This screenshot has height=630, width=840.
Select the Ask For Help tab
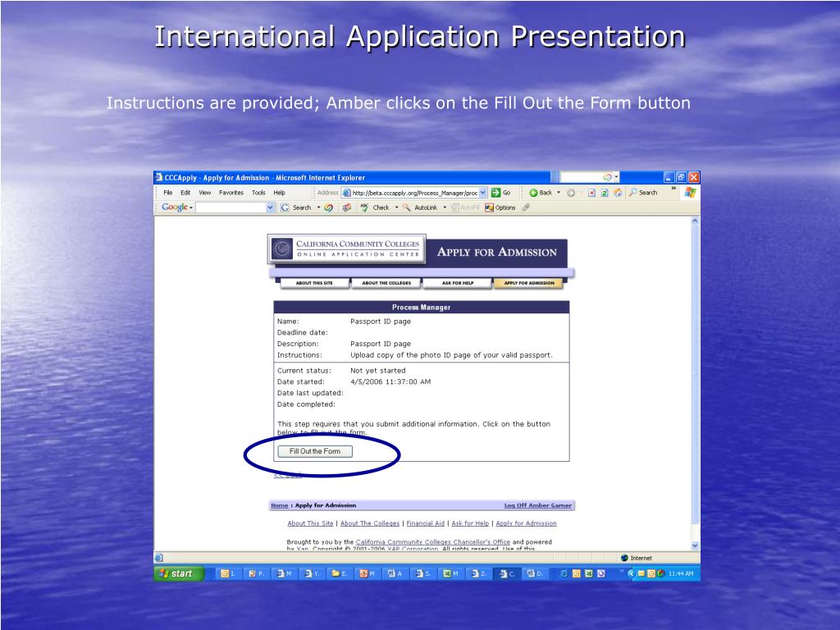click(x=458, y=283)
